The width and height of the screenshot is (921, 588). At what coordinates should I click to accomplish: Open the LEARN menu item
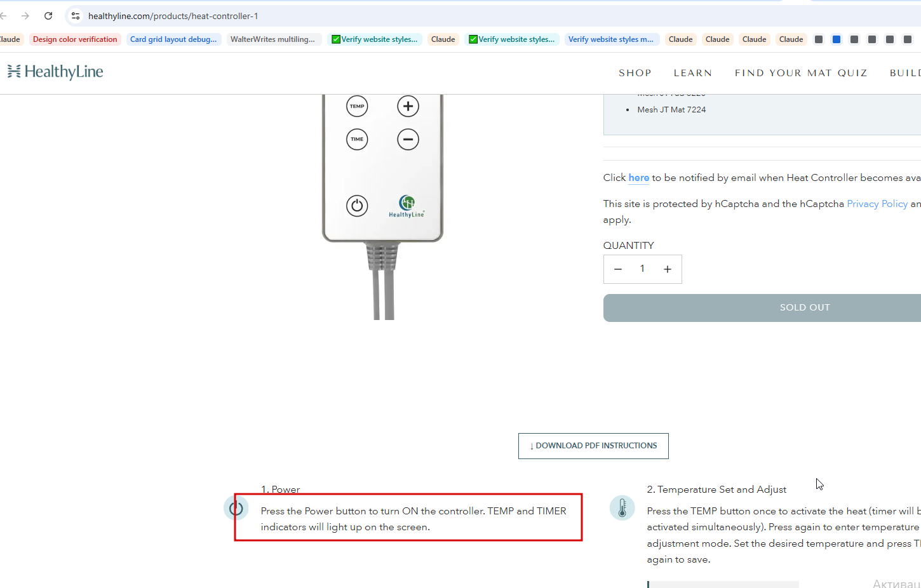click(x=693, y=73)
